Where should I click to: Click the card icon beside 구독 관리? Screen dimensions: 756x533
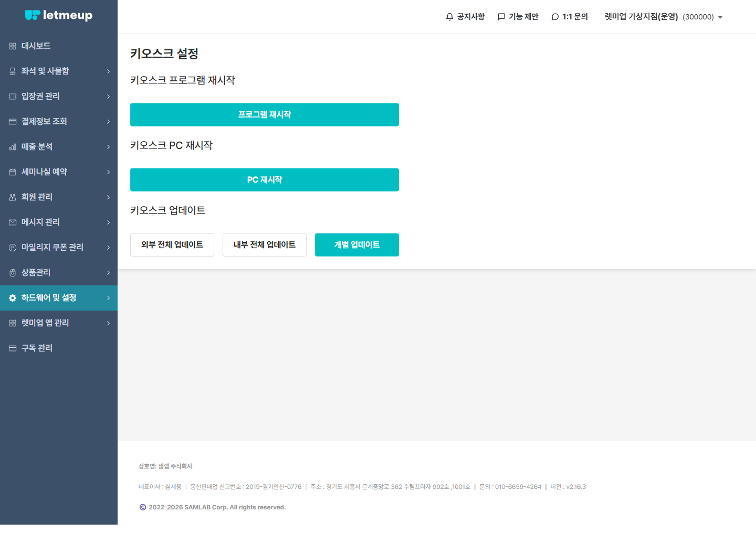click(x=13, y=348)
